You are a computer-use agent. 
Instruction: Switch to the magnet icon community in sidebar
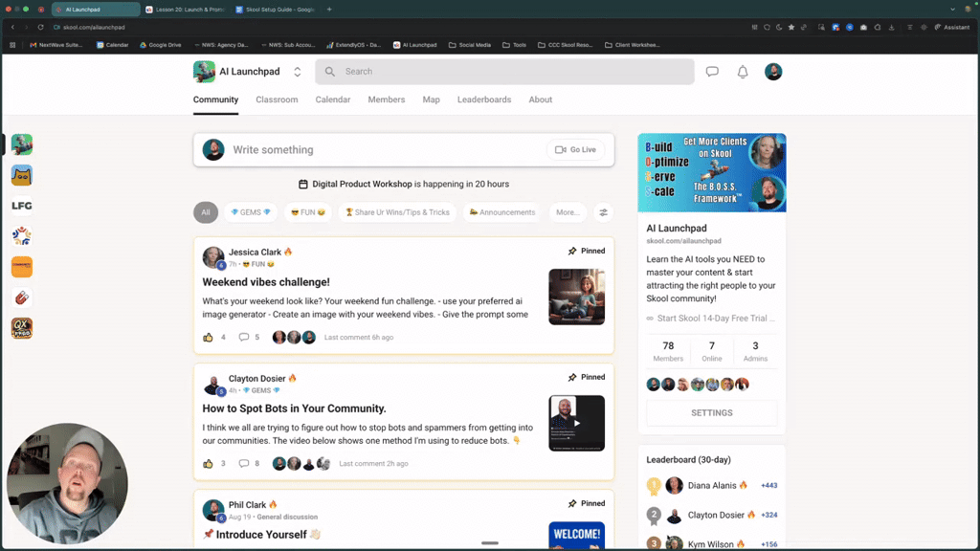click(x=22, y=298)
